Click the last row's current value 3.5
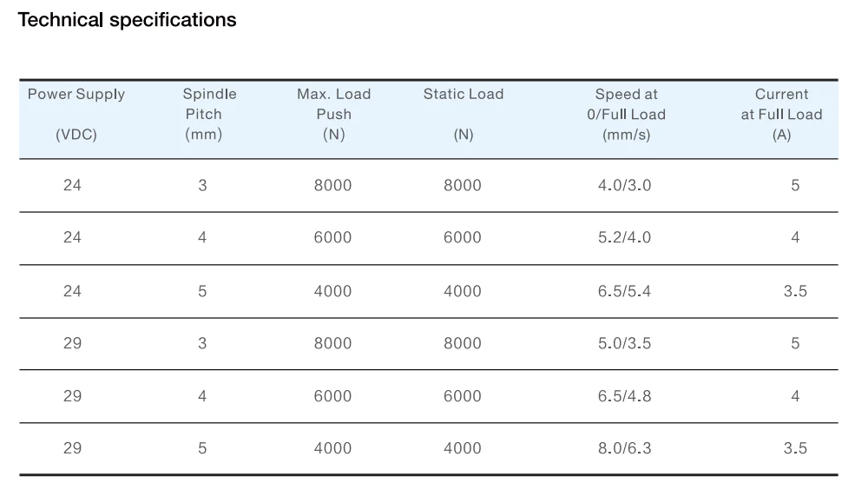868x503 pixels. click(x=795, y=448)
